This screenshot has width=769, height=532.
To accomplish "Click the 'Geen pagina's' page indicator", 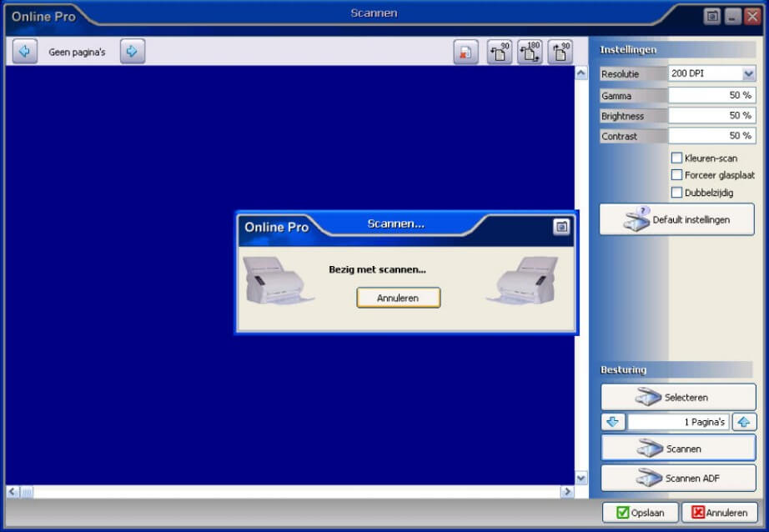I will click(x=77, y=52).
